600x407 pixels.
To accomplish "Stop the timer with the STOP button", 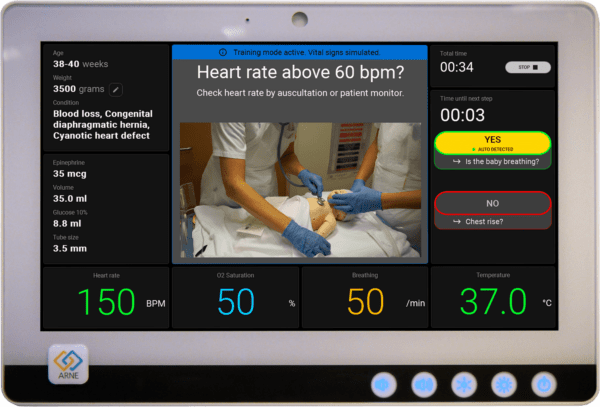I will (x=527, y=67).
